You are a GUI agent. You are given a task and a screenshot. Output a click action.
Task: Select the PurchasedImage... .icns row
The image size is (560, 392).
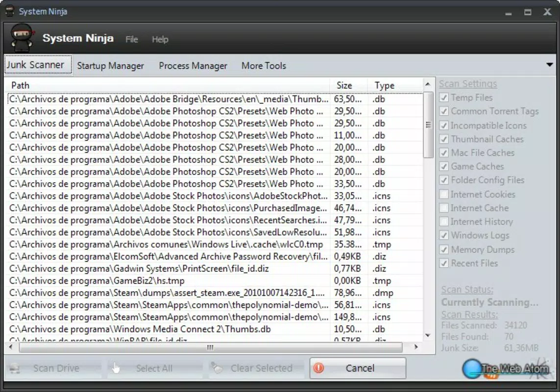[x=215, y=208]
